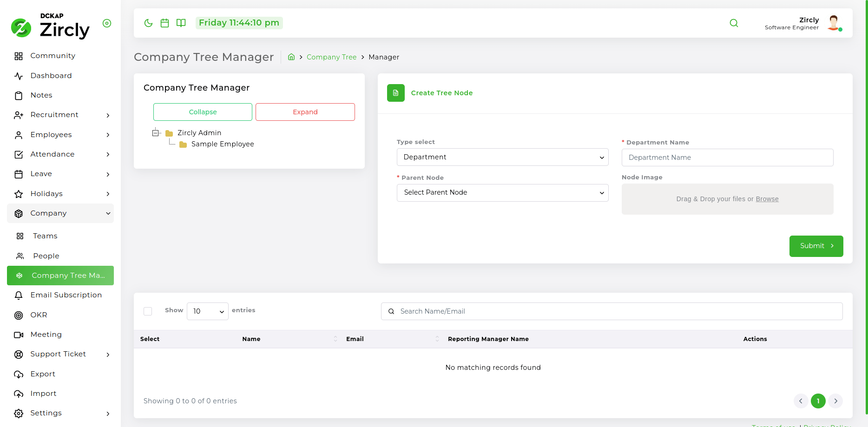
Task: Change the Show entries count dropdown
Action: coord(207,311)
